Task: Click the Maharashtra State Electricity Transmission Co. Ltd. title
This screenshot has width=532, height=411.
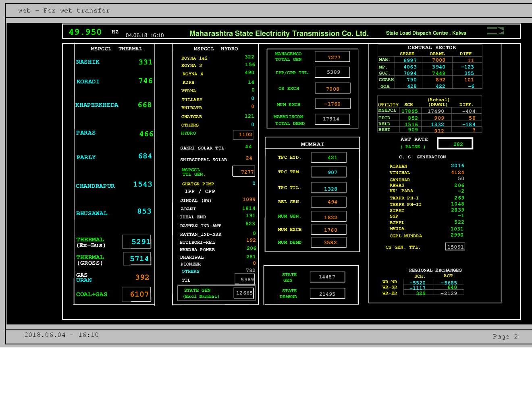Action: (279, 33)
